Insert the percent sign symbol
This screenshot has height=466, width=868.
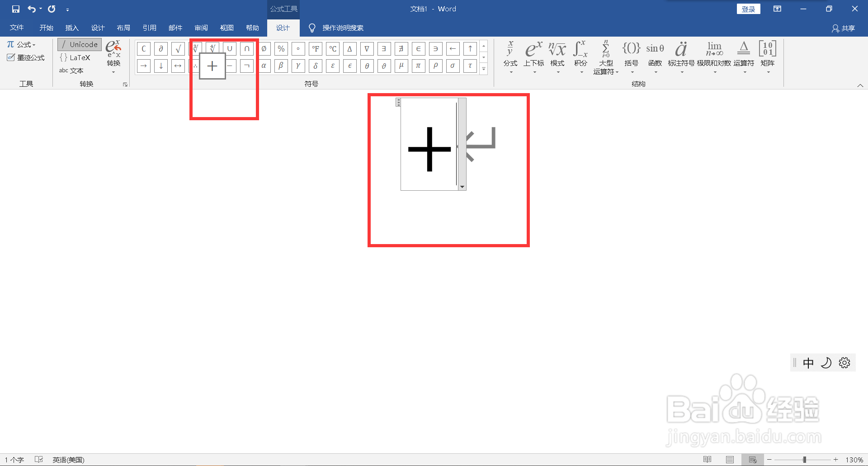[281, 49]
